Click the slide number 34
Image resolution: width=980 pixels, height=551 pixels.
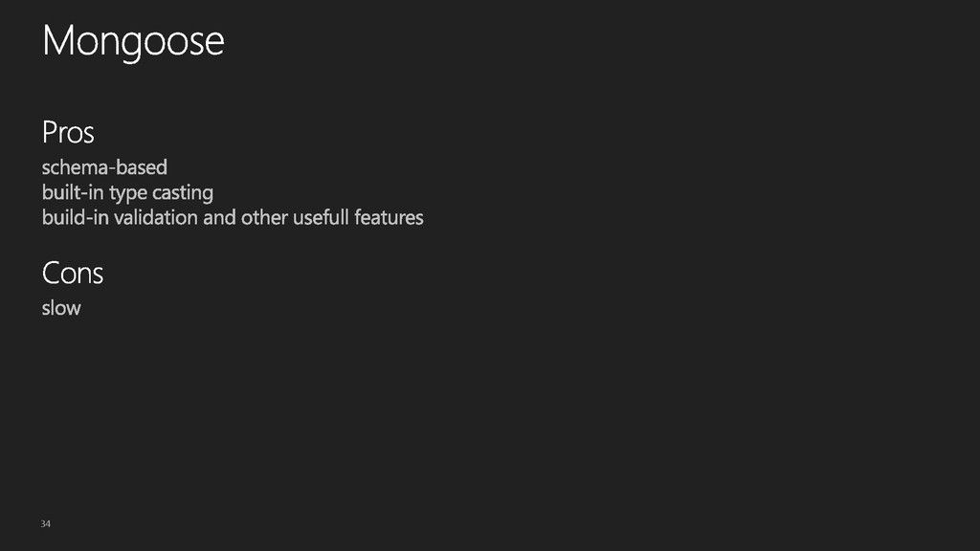coord(46,523)
